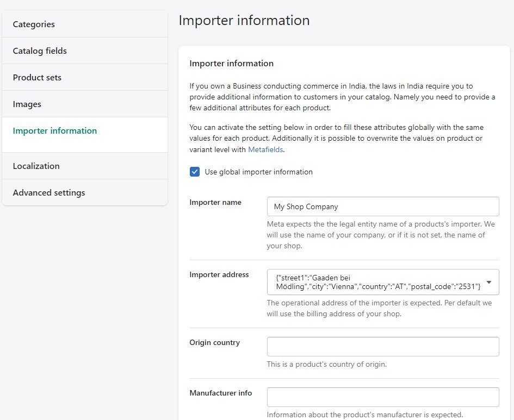Screen dimensions: 514x420
Task: Enable the Use global importer information checkbox
Action: [195, 171]
